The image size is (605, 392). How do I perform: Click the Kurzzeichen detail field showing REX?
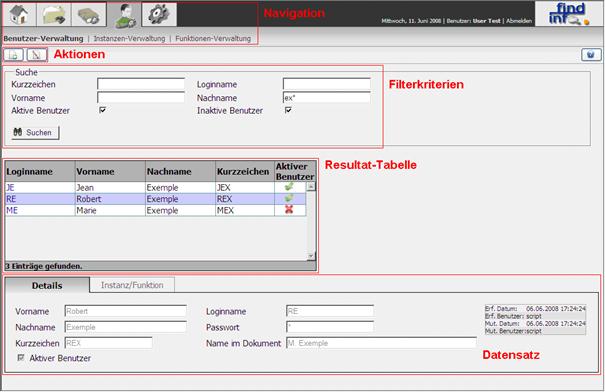tap(108, 343)
